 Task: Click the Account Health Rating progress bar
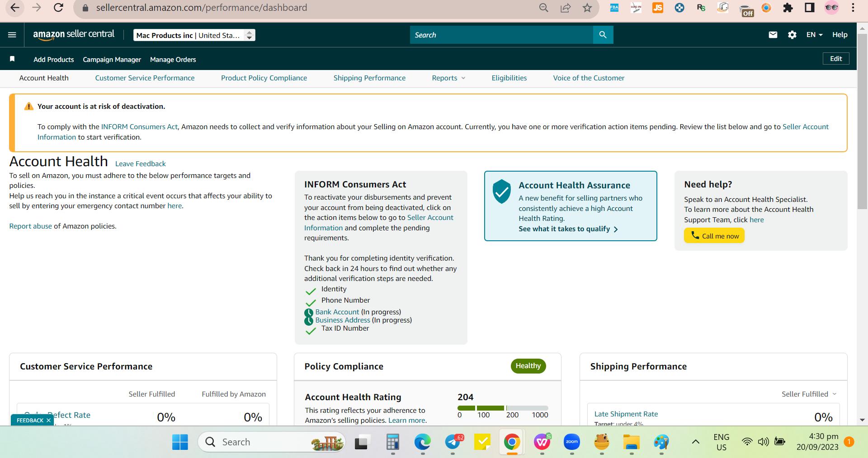pos(503,408)
